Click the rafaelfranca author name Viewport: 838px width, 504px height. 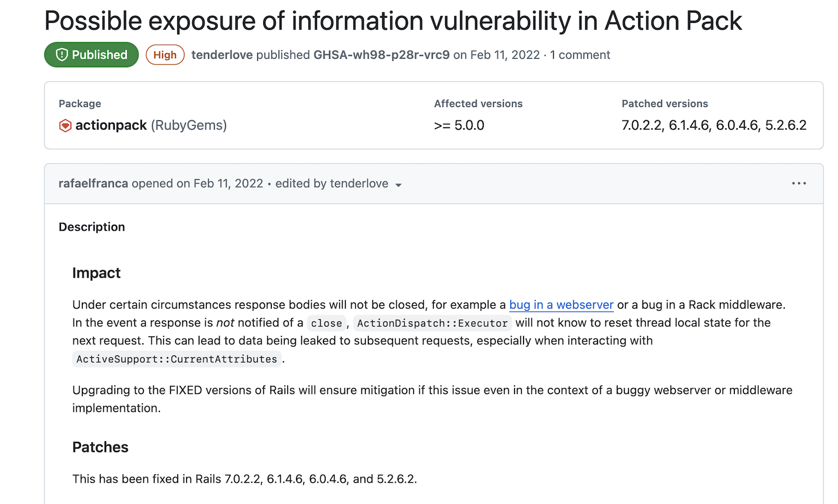(x=93, y=184)
